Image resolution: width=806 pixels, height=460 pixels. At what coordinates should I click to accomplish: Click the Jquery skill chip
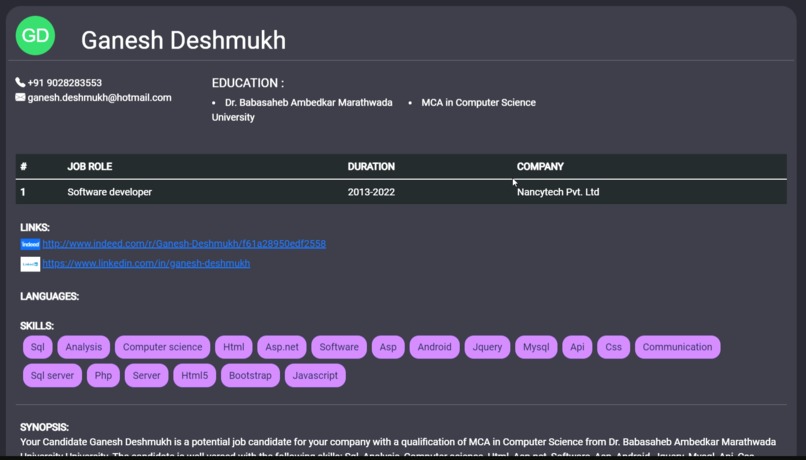point(487,347)
